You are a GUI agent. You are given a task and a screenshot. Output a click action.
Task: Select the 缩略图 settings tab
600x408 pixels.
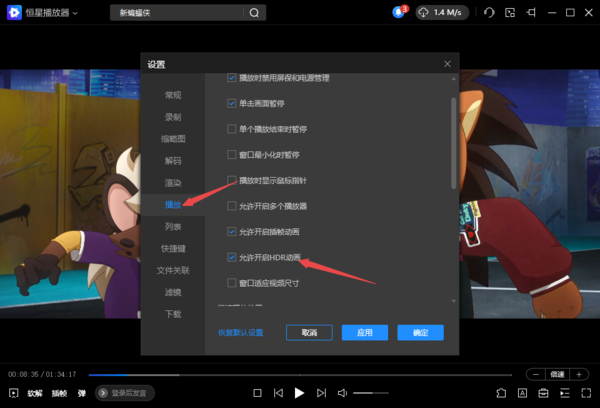pos(173,139)
